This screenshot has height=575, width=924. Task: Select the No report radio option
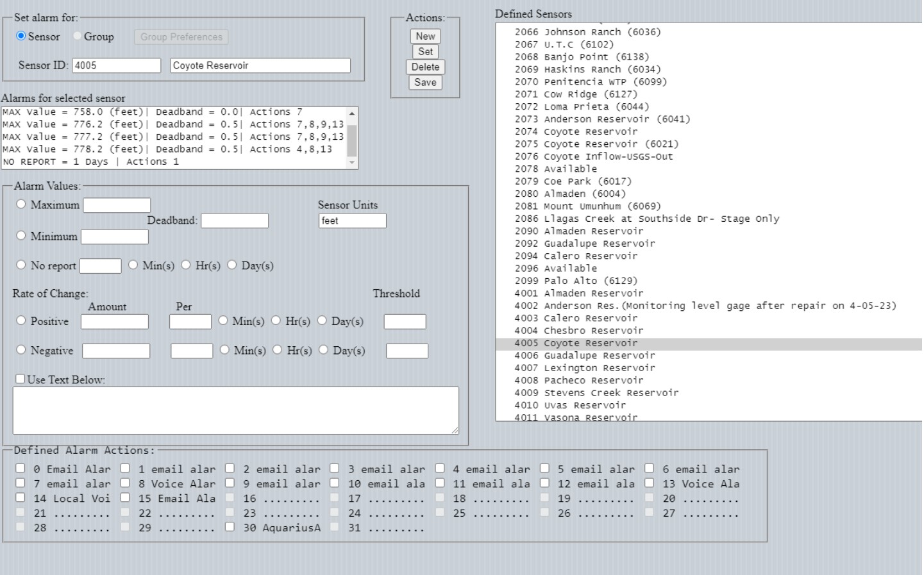point(21,265)
